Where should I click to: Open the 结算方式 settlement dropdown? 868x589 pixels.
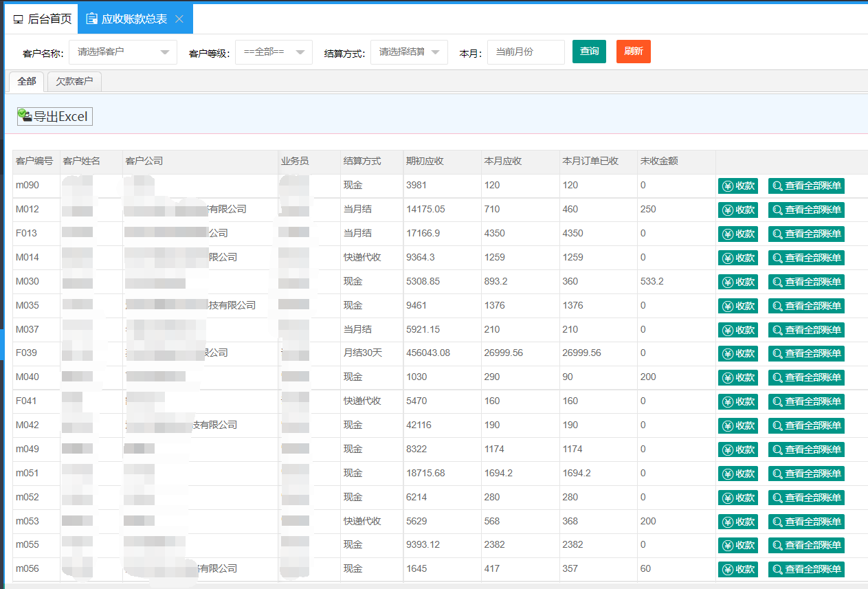tap(409, 52)
